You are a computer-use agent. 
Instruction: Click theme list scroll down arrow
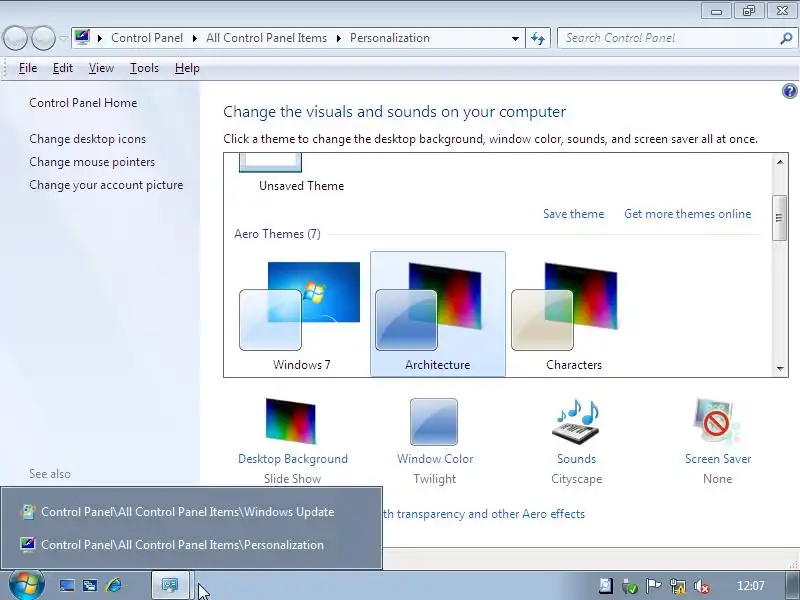[780, 368]
